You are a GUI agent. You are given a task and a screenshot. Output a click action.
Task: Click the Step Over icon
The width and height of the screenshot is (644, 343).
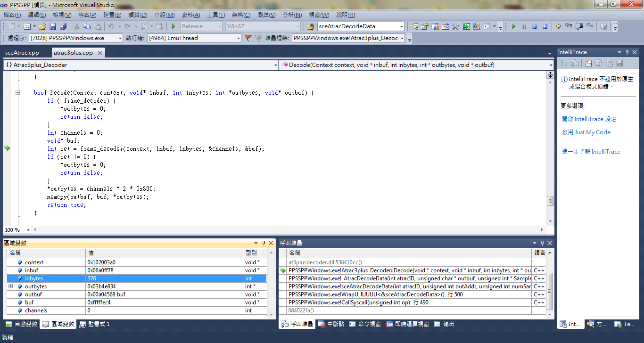tap(579, 26)
